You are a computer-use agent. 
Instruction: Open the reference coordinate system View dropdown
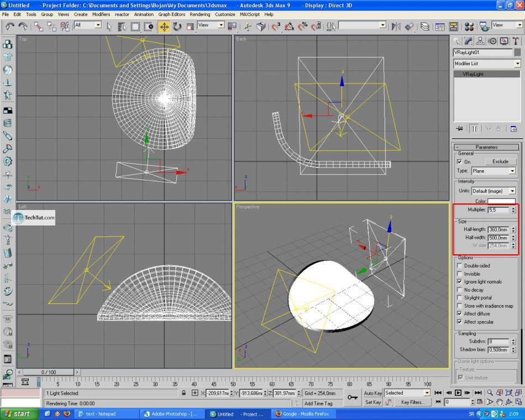(x=211, y=25)
